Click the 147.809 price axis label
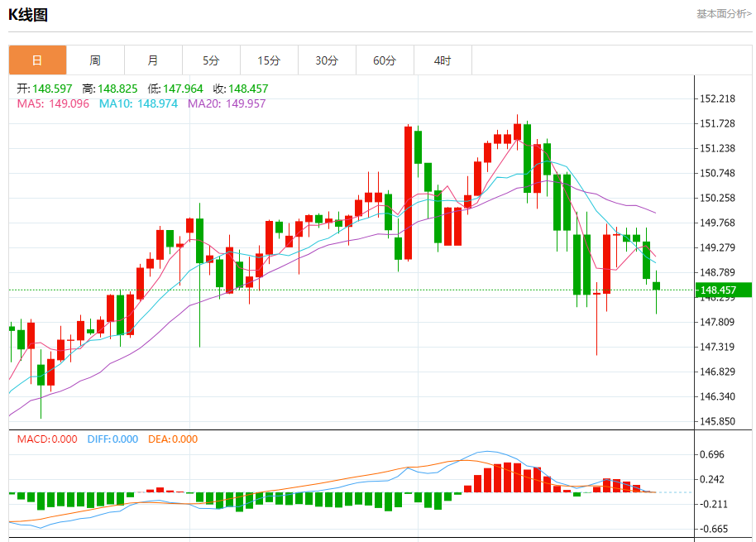Screen dimensions: 756x542 pyautogui.click(x=717, y=322)
